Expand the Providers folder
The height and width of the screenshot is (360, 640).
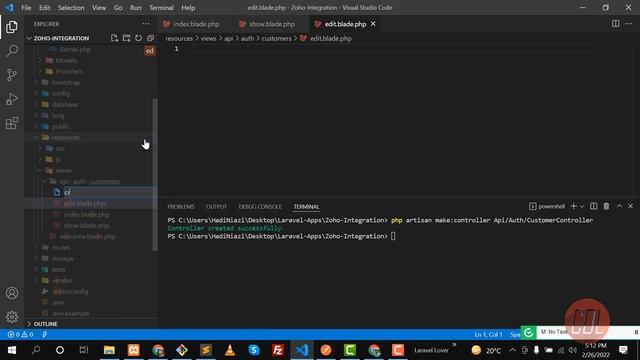(69, 71)
